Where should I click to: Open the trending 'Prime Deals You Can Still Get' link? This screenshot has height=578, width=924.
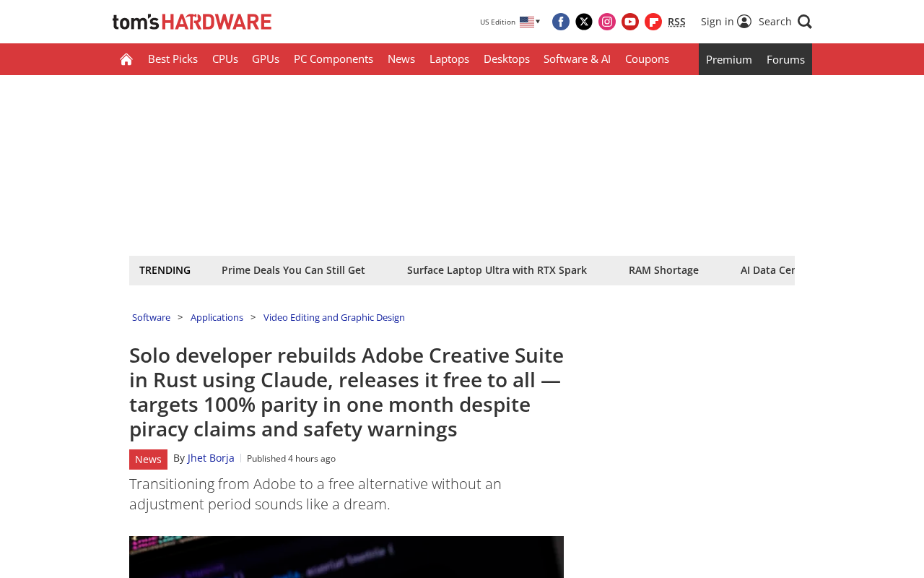(293, 270)
